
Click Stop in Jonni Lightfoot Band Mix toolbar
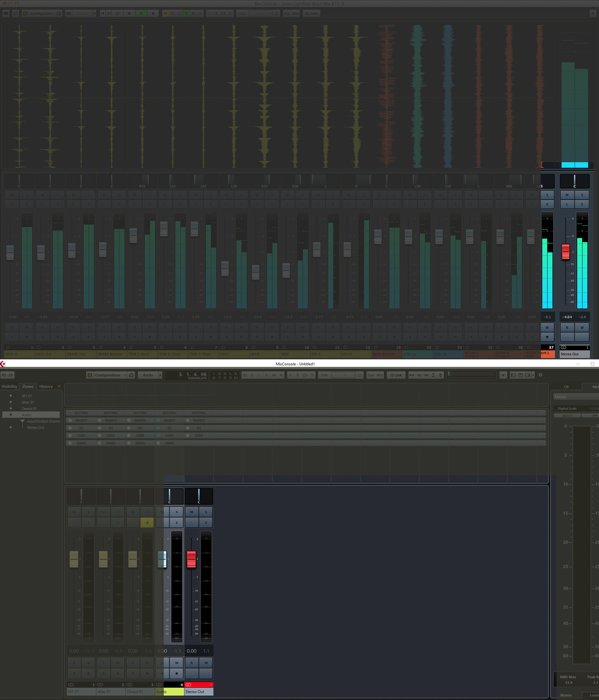[x=129, y=13]
